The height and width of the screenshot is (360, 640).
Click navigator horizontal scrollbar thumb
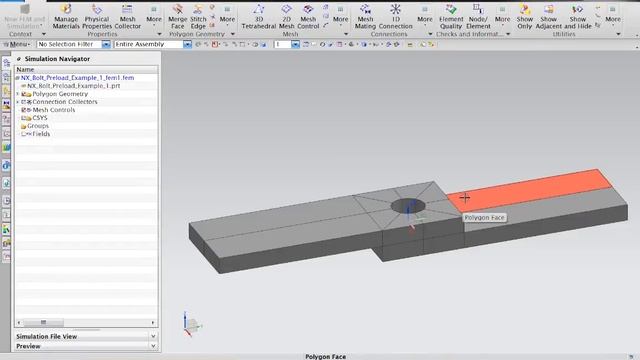tap(43, 322)
